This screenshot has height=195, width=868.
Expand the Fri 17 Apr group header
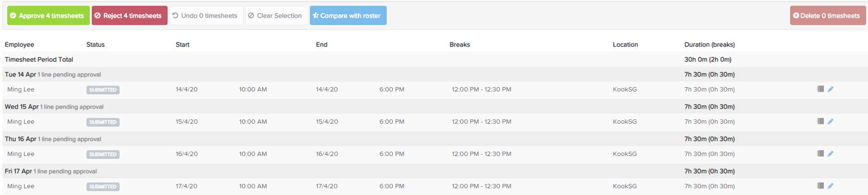(435, 171)
